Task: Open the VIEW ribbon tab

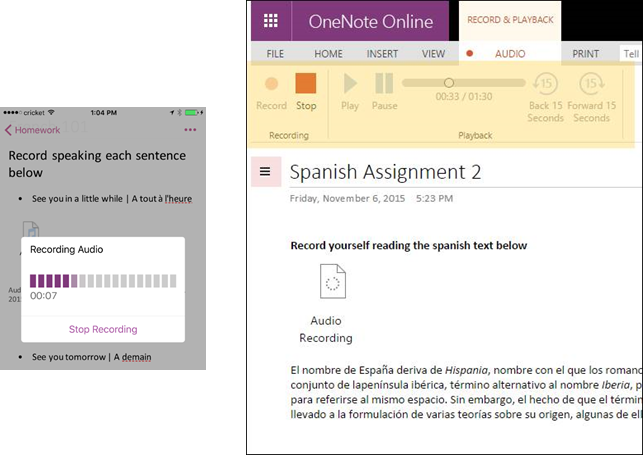Action: click(433, 54)
